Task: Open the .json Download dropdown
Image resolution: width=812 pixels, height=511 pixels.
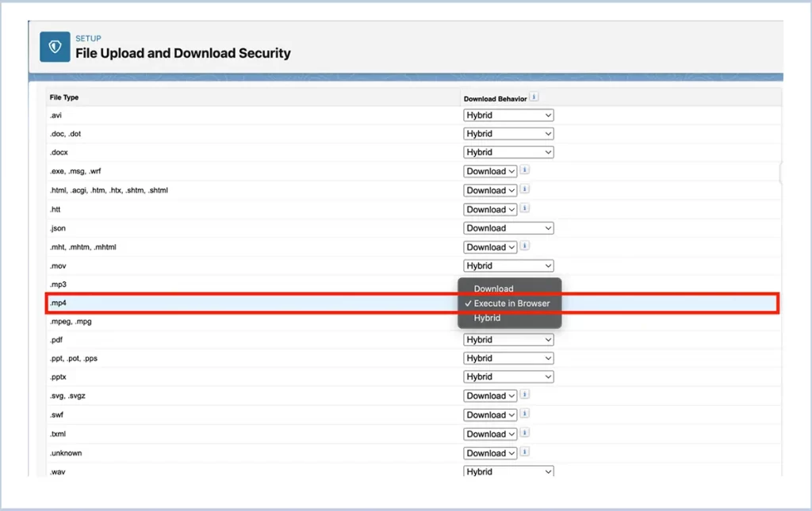Action: point(508,228)
